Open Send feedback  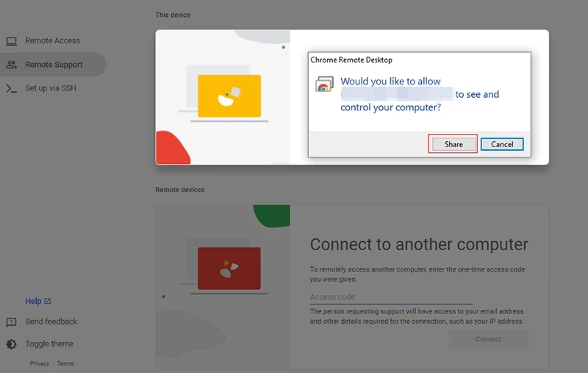[51, 322]
